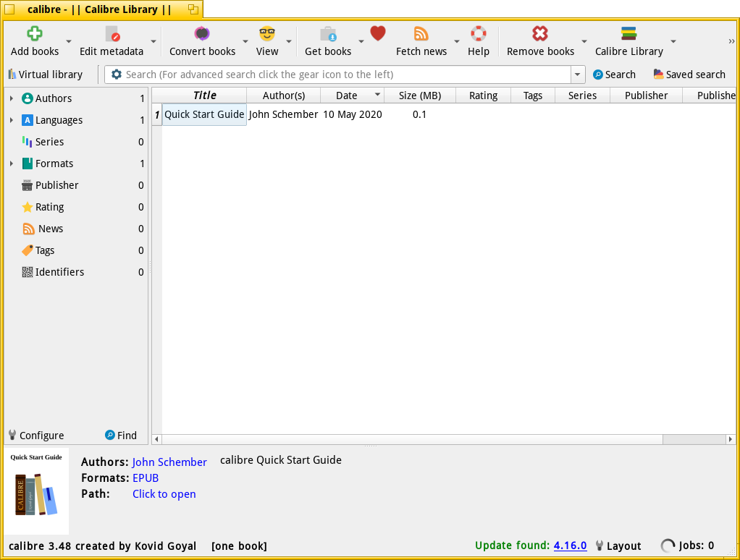Select Quick Start Guide title cell
The width and height of the screenshot is (740, 560).
(x=204, y=114)
